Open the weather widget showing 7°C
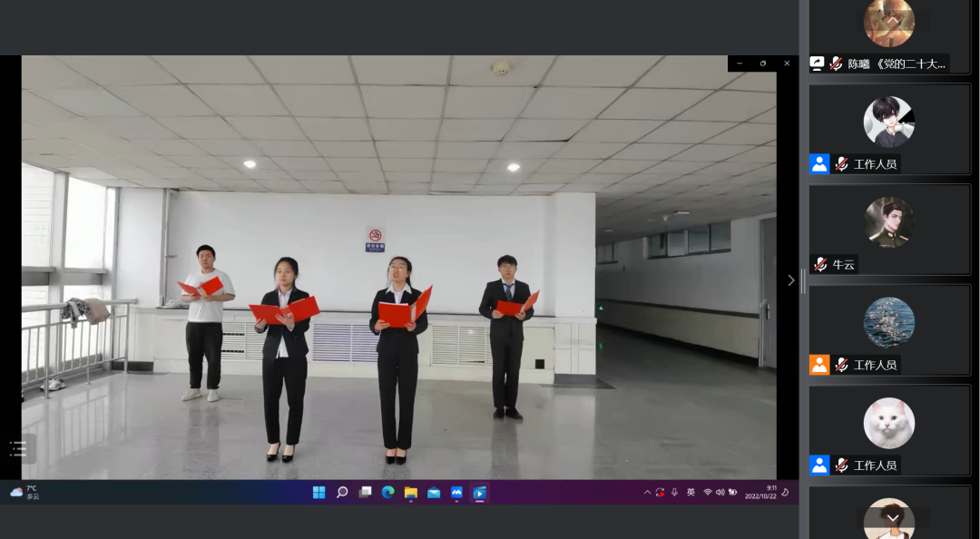This screenshot has height=539, width=980. point(25,492)
